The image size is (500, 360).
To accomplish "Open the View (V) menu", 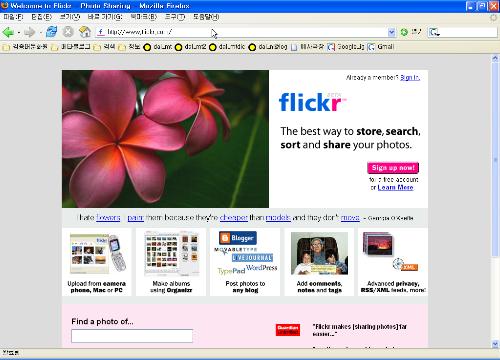I will [70, 17].
